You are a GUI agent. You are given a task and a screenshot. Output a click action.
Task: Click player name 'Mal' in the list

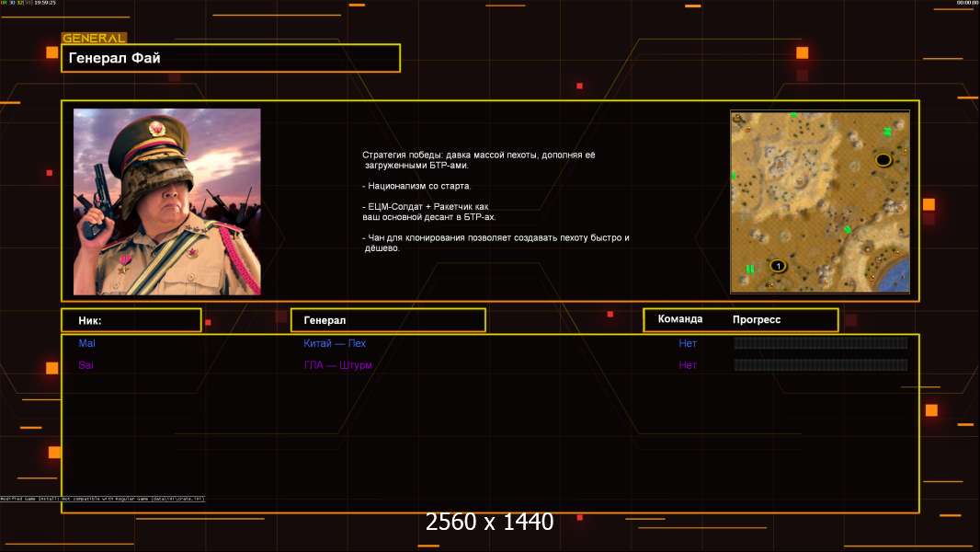tap(87, 343)
